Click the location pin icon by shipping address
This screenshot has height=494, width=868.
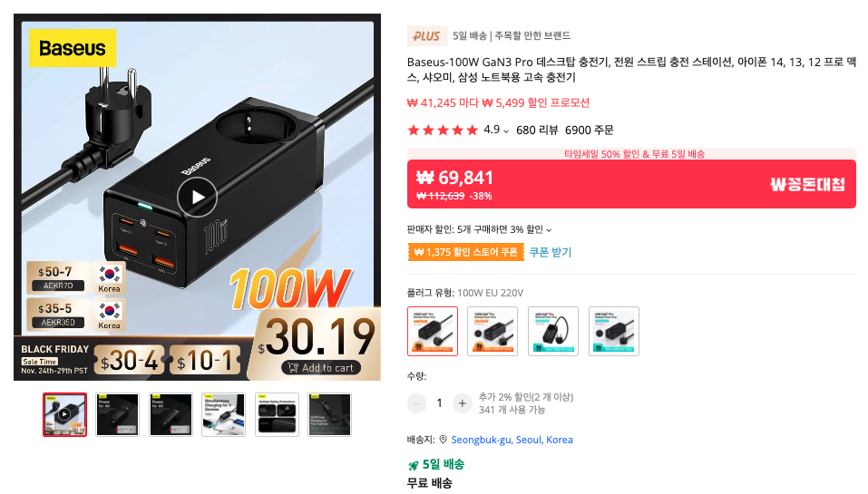(x=443, y=440)
